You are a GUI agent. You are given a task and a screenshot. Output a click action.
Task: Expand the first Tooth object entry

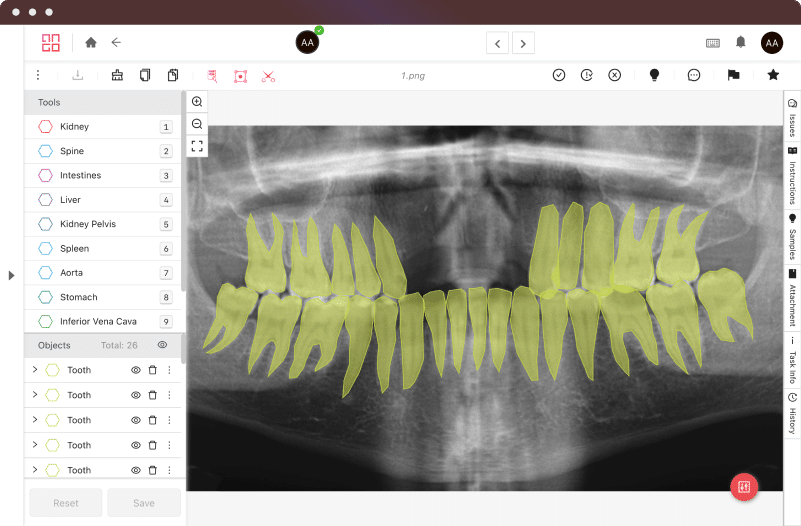pyautogui.click(x=35, y=370)
